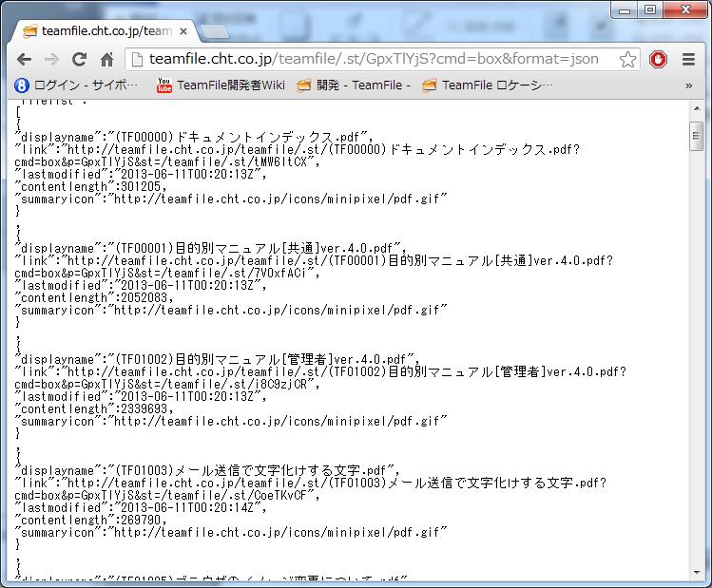Open a new tab
The width and height of the screenshot is (712, 588).
point(214,30)
